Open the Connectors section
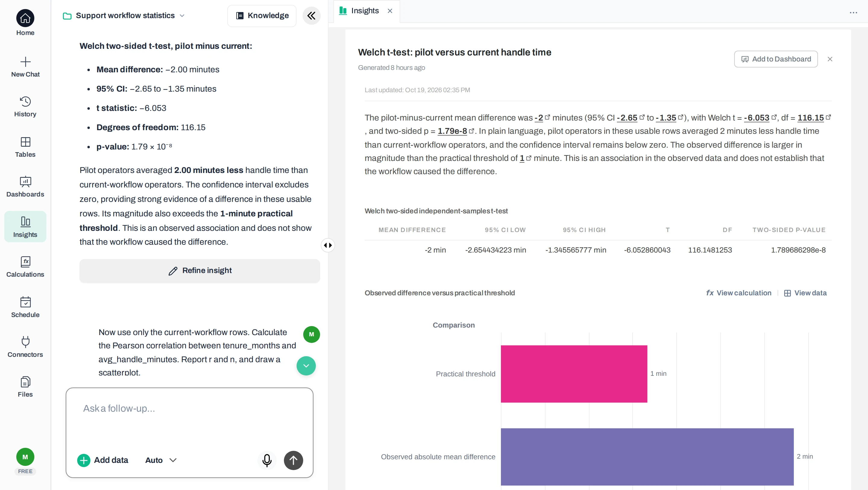This screenshot has width=868, height=490. click(x=25, y=347)
